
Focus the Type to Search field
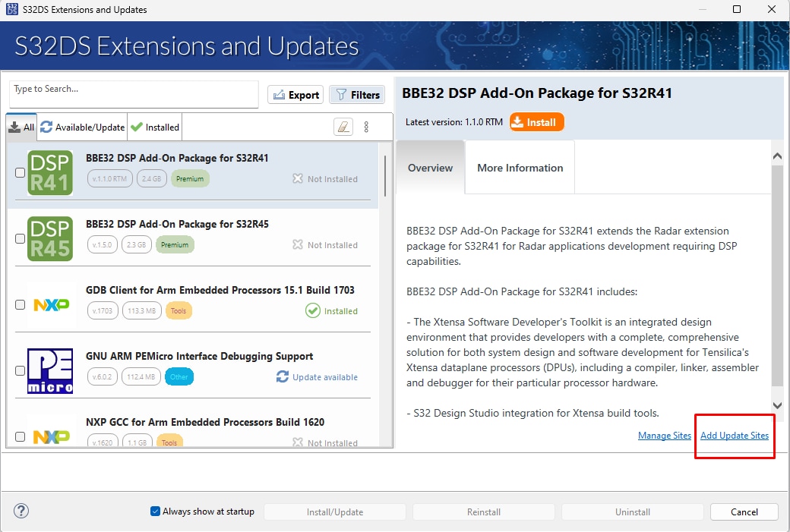point(134,95)
